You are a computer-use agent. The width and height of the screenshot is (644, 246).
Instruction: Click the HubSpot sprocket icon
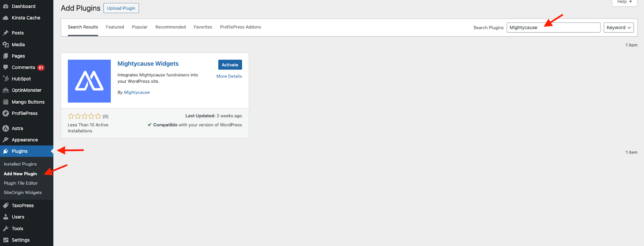[x=6, y=79]
